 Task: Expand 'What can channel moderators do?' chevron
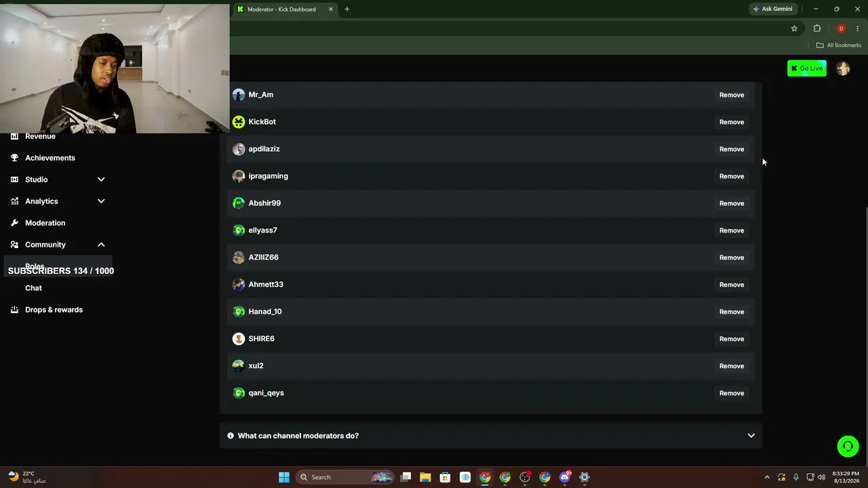(x=751, y=436)
